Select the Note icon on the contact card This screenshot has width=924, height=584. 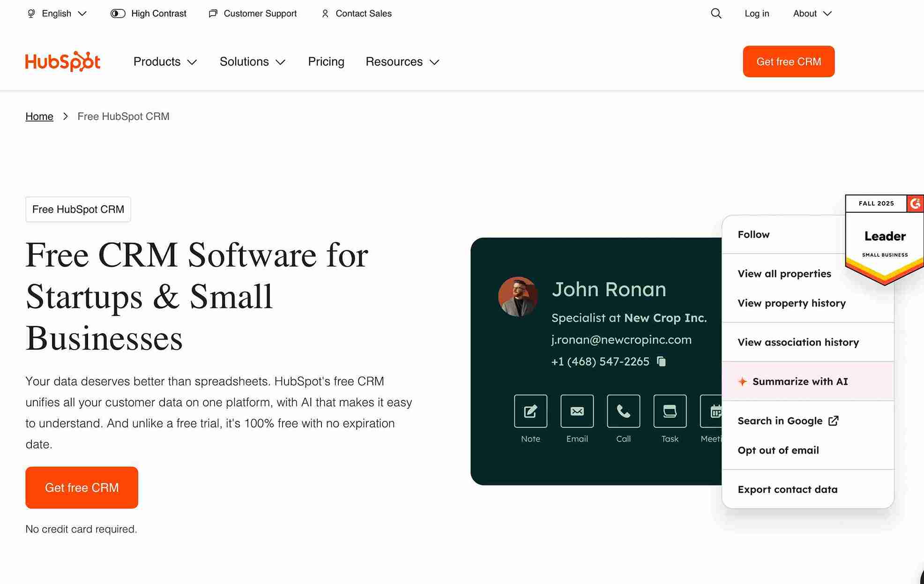pyautogui.click(x=530, y=411)
